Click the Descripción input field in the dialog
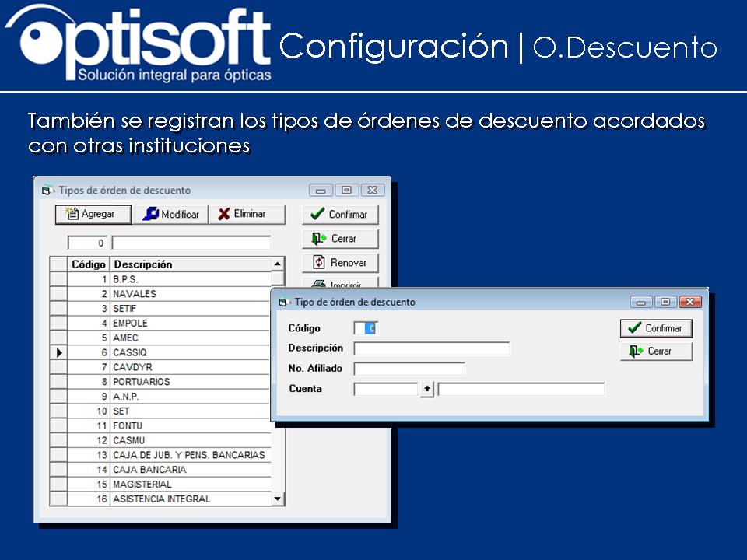 click(x=432, y=348)
